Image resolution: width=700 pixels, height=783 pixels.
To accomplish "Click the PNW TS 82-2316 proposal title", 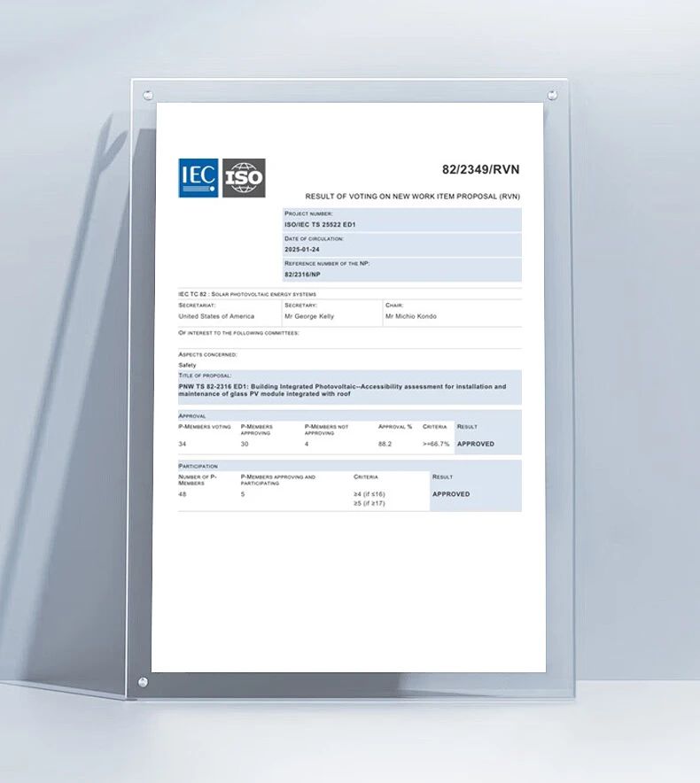I will [x=342, y=390].
